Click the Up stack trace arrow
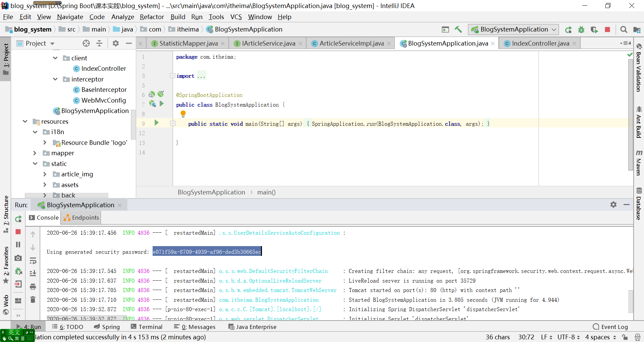Viewport: 644px width, 342px height. tap(33, 234)
